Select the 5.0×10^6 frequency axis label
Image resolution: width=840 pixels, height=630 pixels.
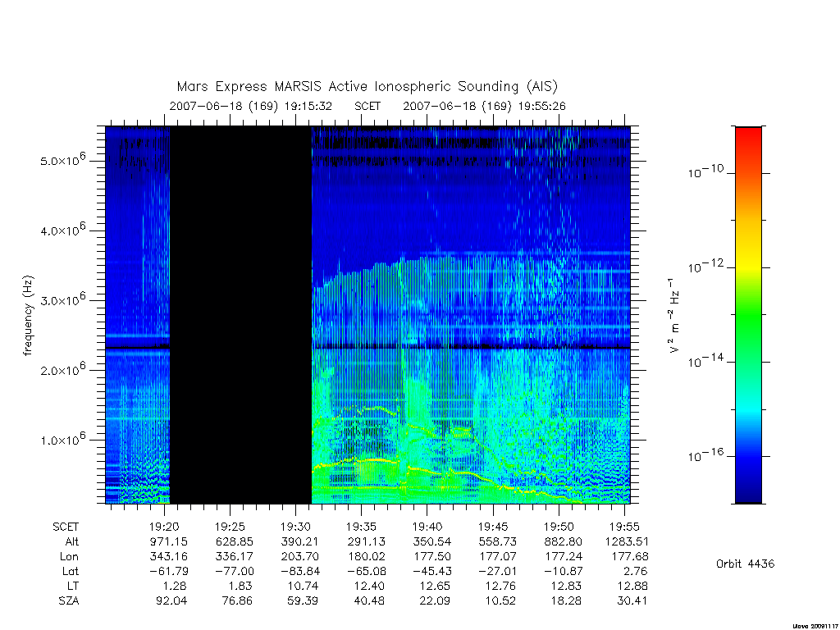coord(63,159)
